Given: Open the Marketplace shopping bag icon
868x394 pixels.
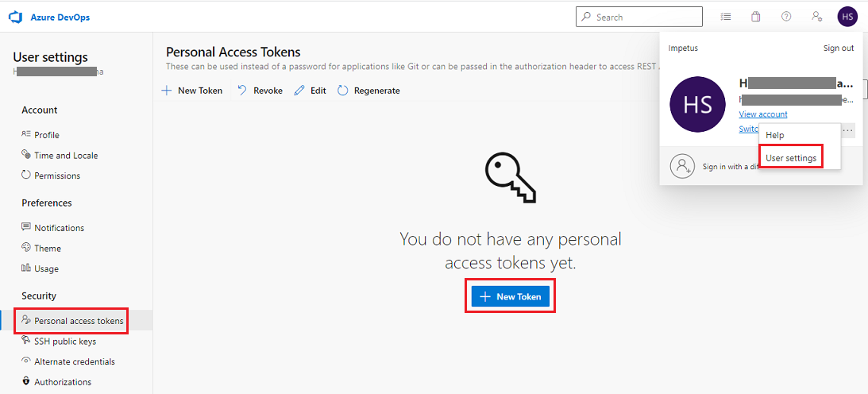Looking at the screenshot, I should coord(755,17).
